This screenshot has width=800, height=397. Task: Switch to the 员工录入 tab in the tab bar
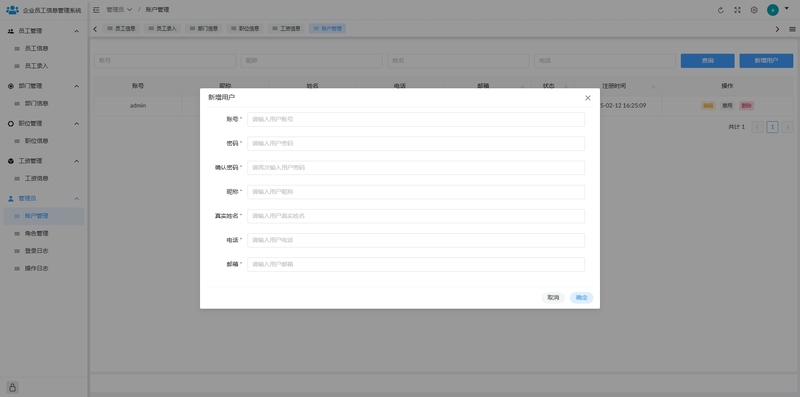tap(162, 29)
